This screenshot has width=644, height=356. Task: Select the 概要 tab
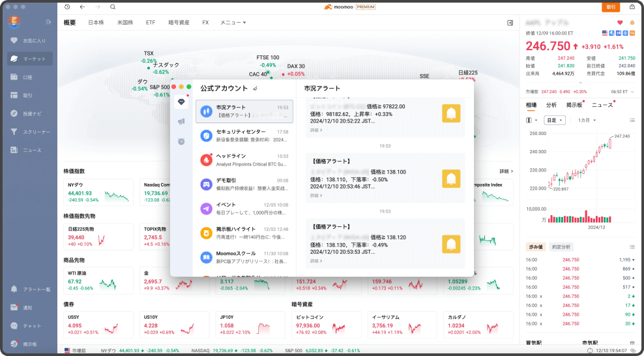click(70, 23)
